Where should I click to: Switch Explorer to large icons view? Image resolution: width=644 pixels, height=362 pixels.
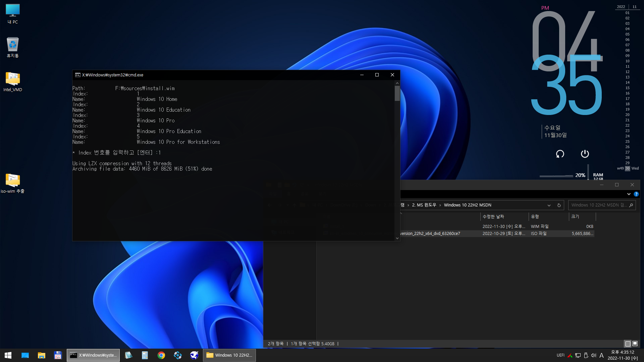(635, 344)
